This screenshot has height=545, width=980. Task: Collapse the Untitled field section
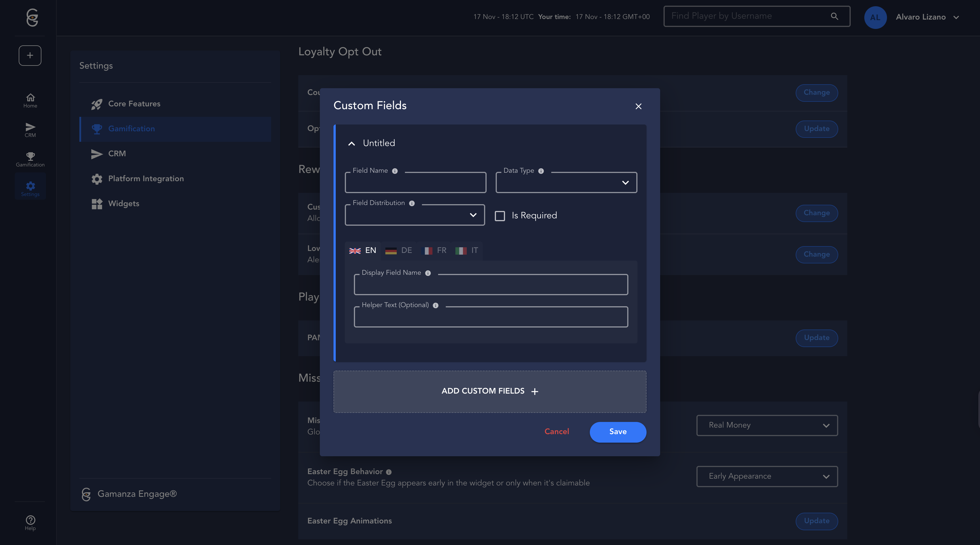click(352, 144)
